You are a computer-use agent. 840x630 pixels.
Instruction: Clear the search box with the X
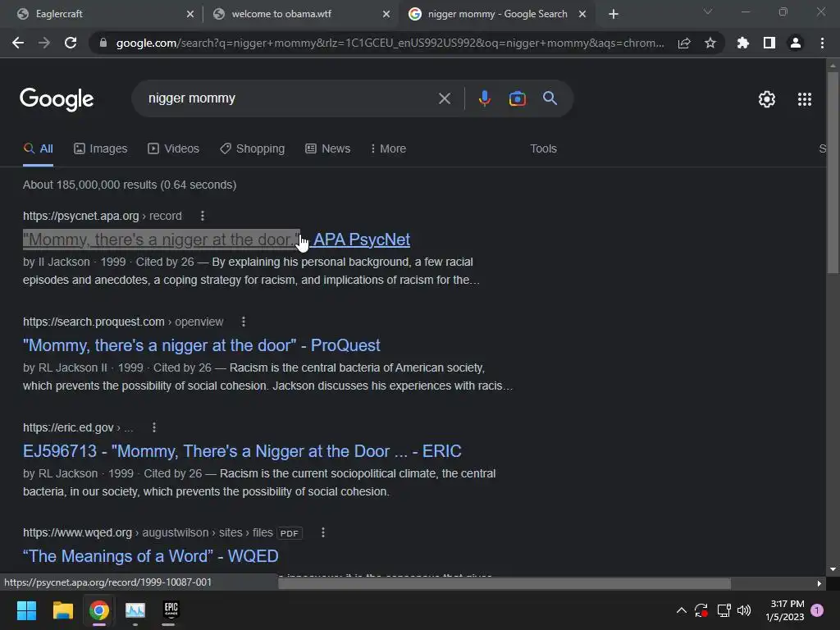click(444, 98)
